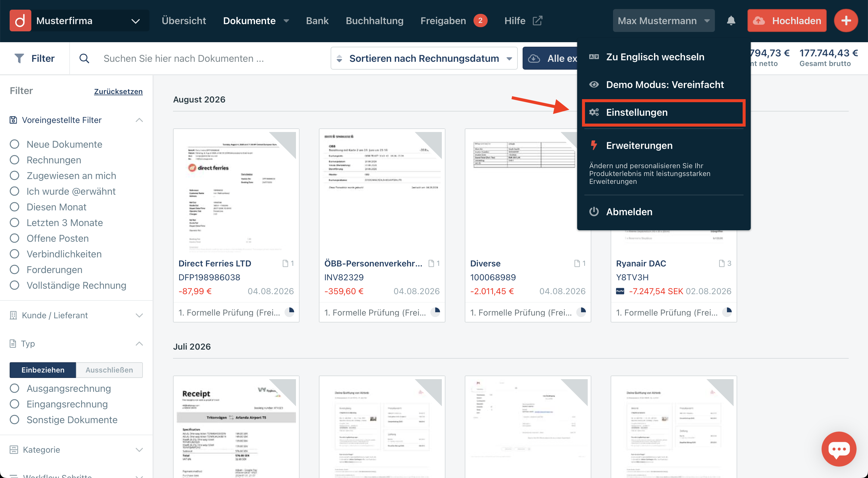
Task: Open Sortieren nach Rechnungsdatum dropdown
Action: (x=424, y=58)
